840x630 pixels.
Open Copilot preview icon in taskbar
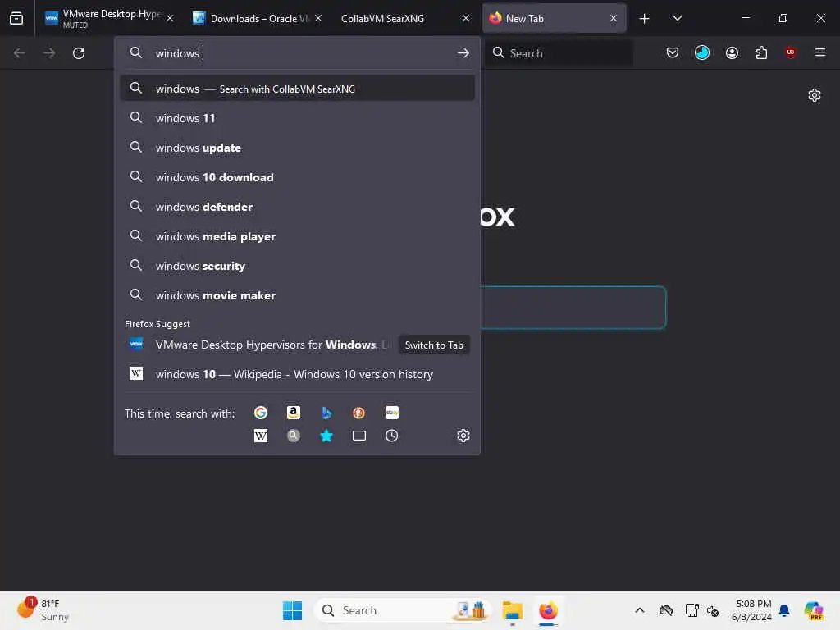click(x=814, y=610)
